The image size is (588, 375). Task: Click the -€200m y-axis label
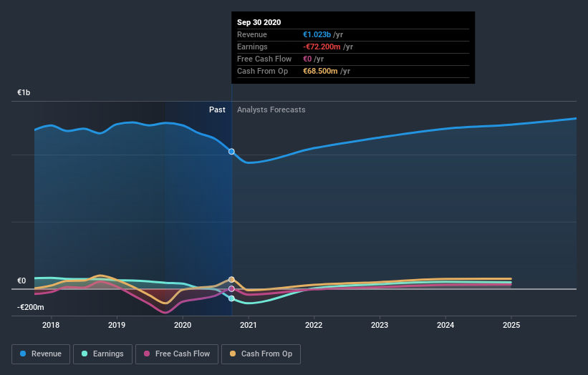[30, 307]
